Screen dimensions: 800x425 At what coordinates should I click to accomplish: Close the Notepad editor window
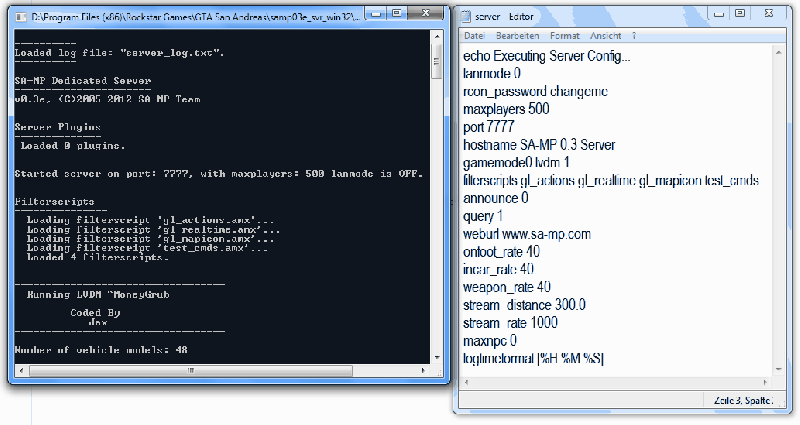coord(770,14)
